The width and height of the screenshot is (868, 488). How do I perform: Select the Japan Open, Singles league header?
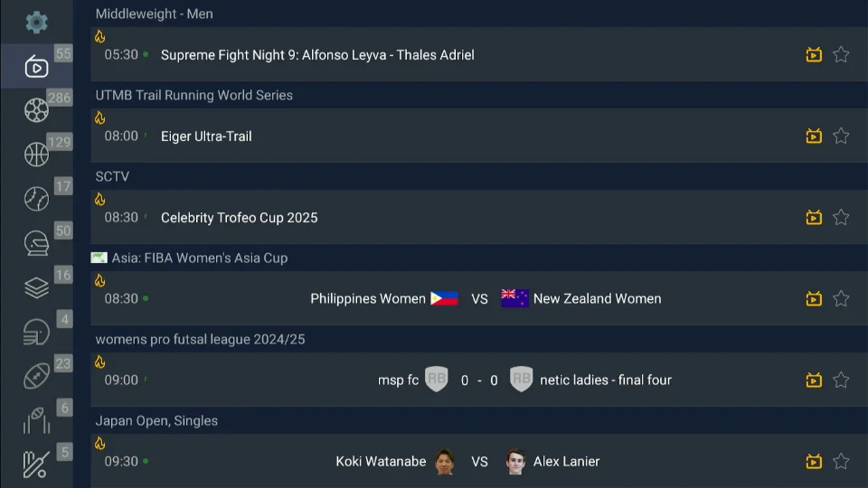(156, 420)
